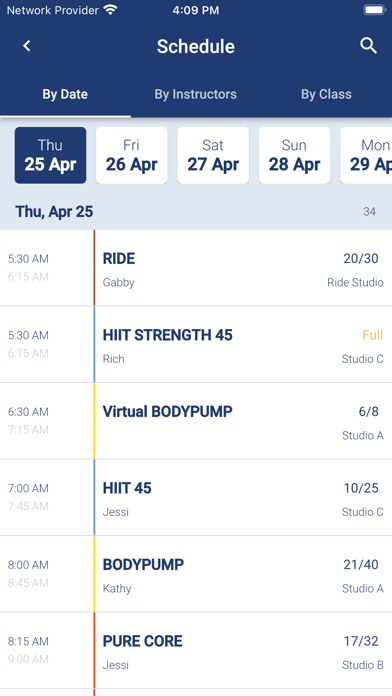Choose Mon 29 Apr date
This screenshot has width=392, height=696.
[x=366, y=155]
